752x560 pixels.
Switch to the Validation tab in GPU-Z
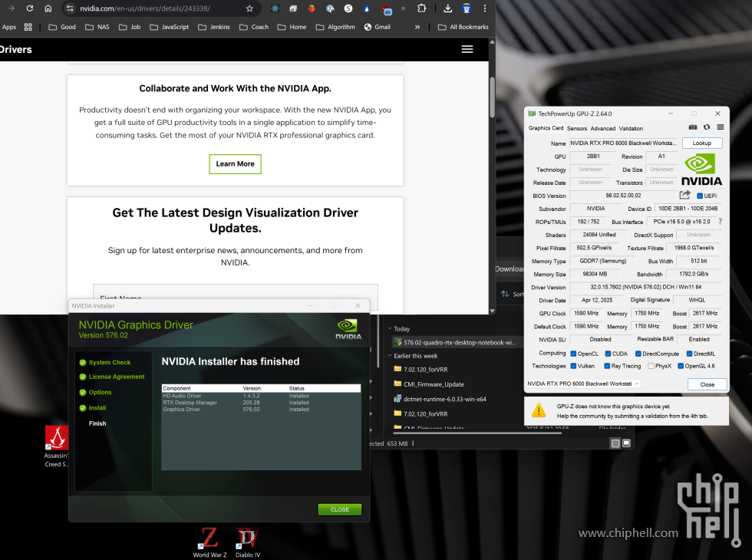[x=631, y=129]
